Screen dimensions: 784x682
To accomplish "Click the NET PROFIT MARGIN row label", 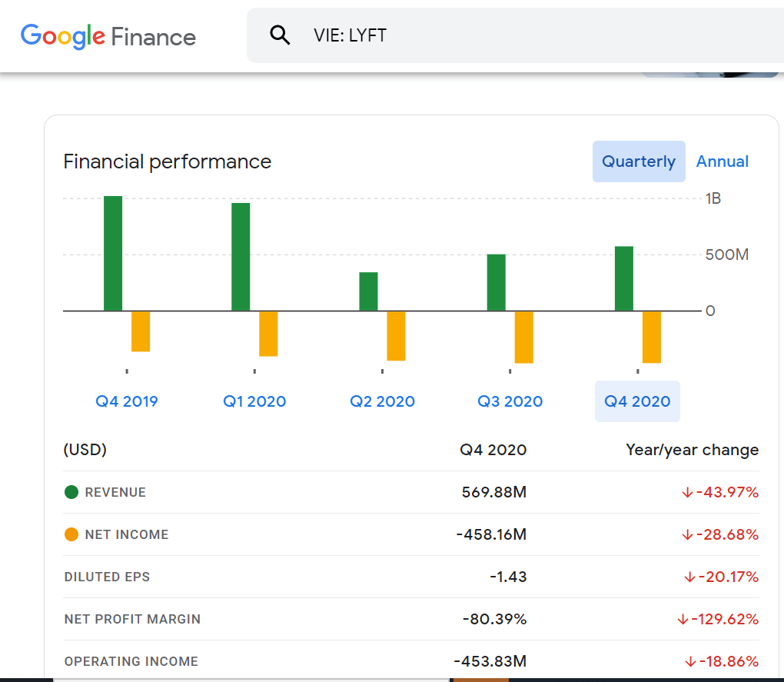I will coord(132,619).
